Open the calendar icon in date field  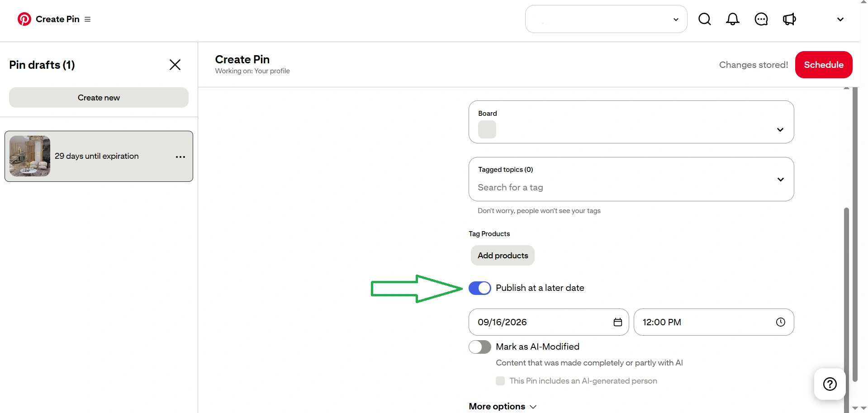point(618,322)
